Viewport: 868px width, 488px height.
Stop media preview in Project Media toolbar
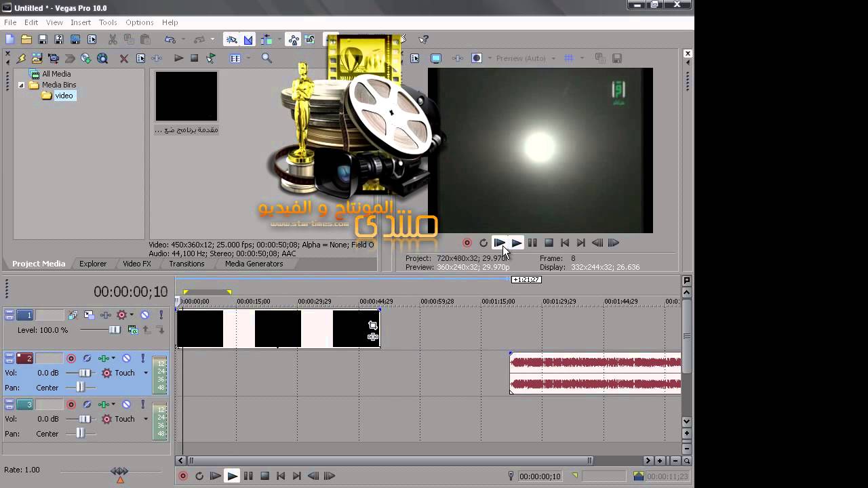pyautogui.click(x=195, y=58)
